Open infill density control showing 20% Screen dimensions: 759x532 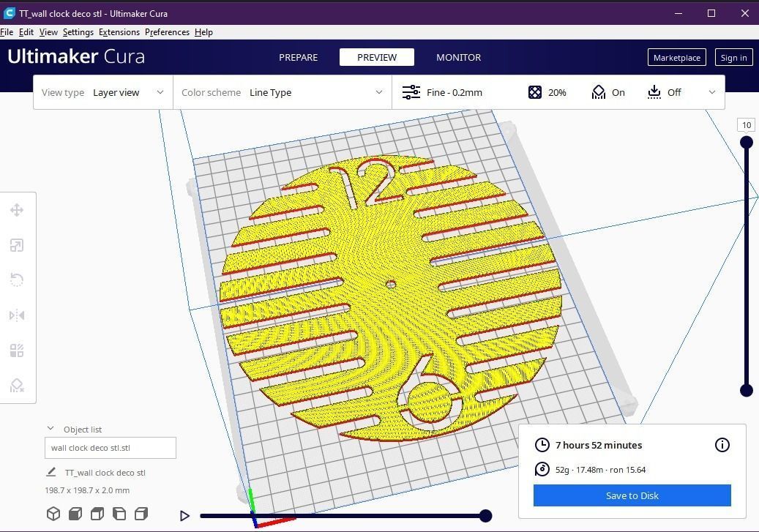[x=547, y=92]
